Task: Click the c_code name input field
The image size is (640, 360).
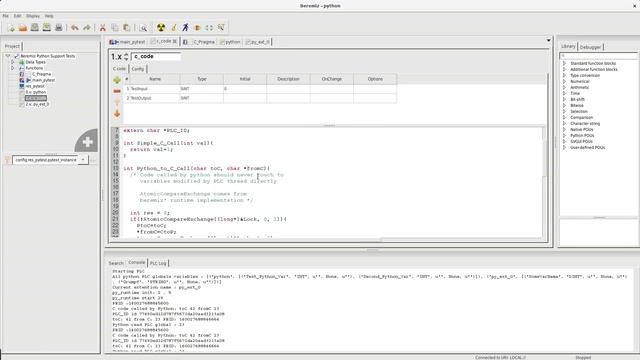Action: click(x=156, y=56)
